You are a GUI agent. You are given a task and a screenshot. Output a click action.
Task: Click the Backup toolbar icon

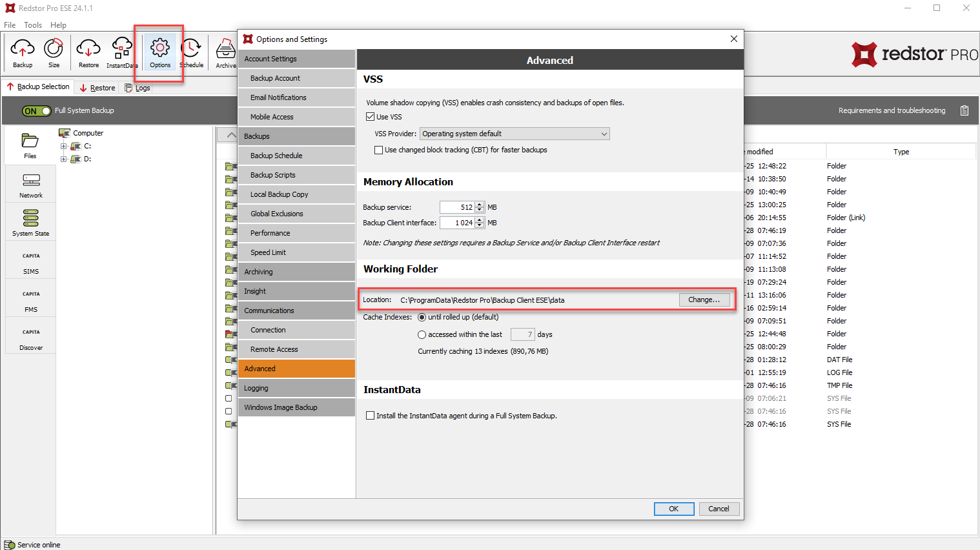(x=23, y=52)
